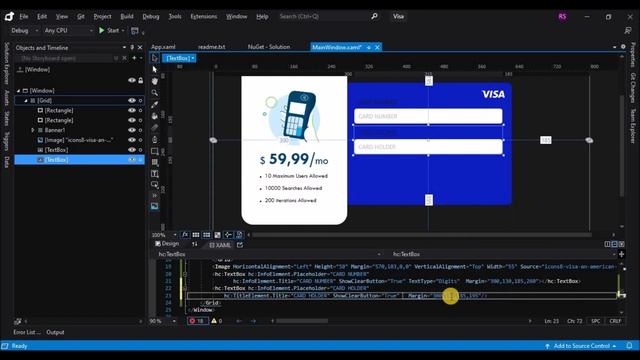This screenshot has height=360, width=640.
Task: Click disable project code icon
Action: click(x=239, y=235)
